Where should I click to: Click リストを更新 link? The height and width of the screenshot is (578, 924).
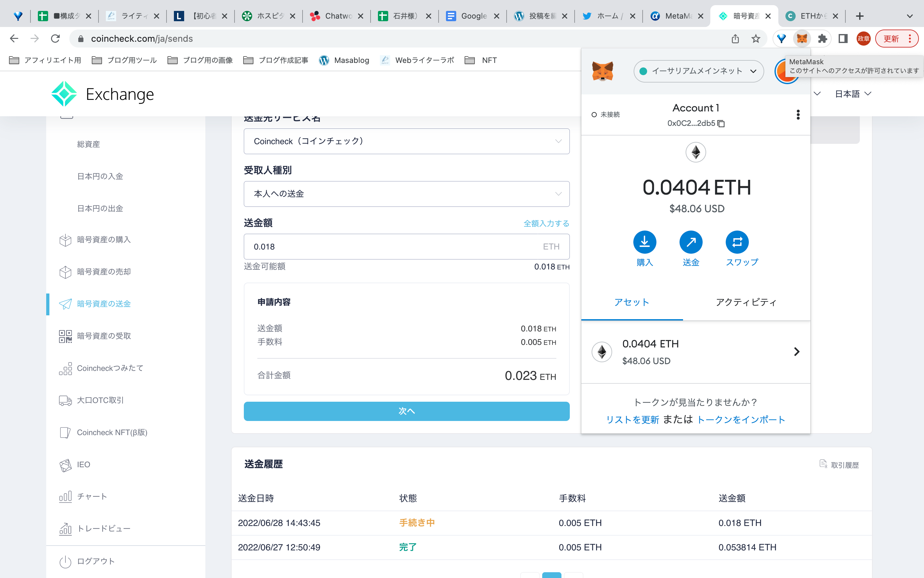coord(632,420)
